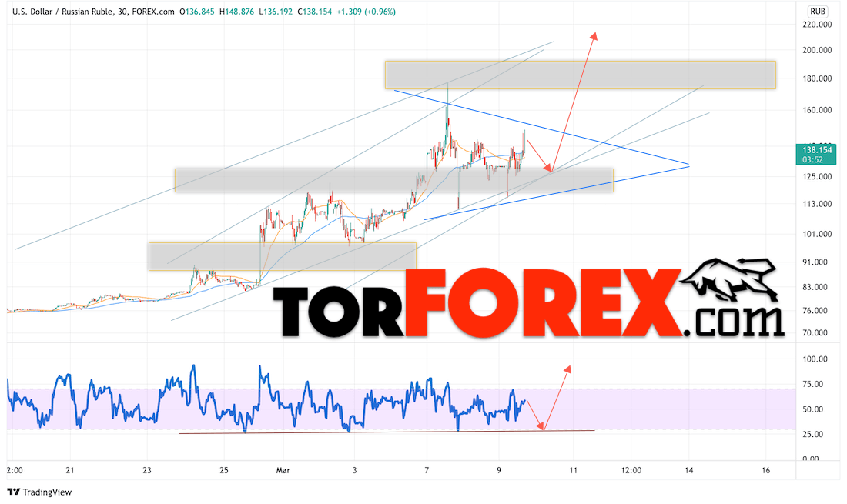The width and height of the screenshot is (847, 504).
Task: Click the RSI 75.00 axis label
Action: [813, 384]
